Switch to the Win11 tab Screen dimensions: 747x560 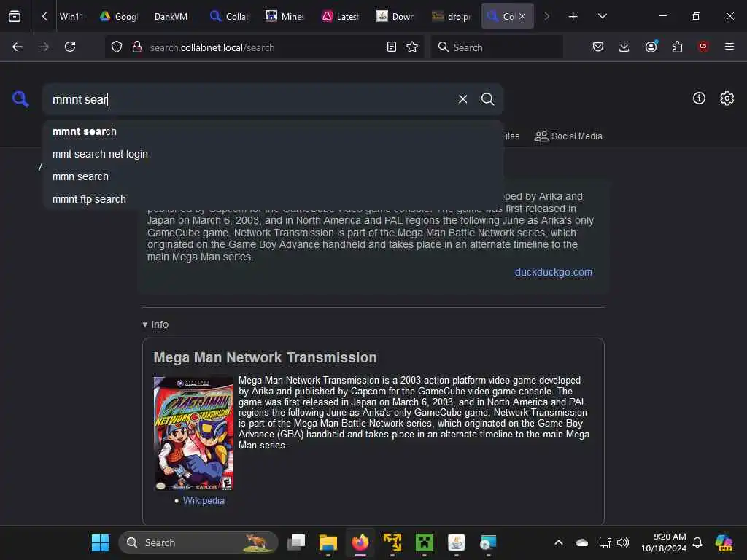(71, 17)
